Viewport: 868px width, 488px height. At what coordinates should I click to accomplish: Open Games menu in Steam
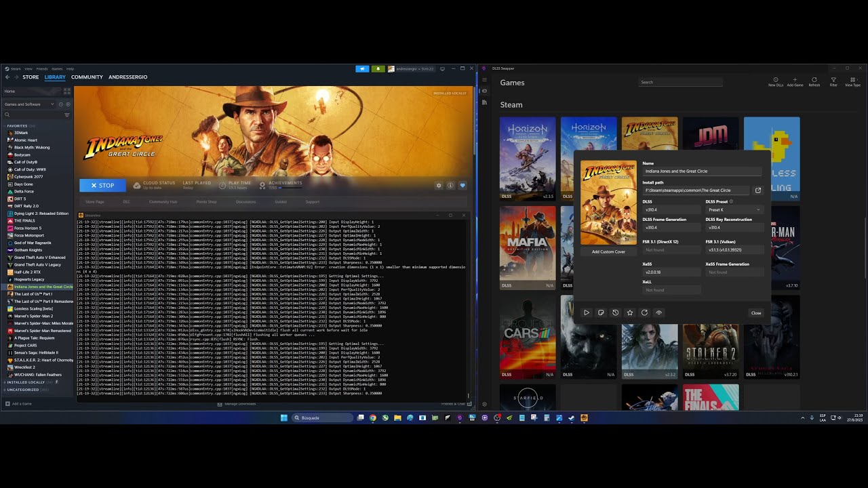[58, 69]
